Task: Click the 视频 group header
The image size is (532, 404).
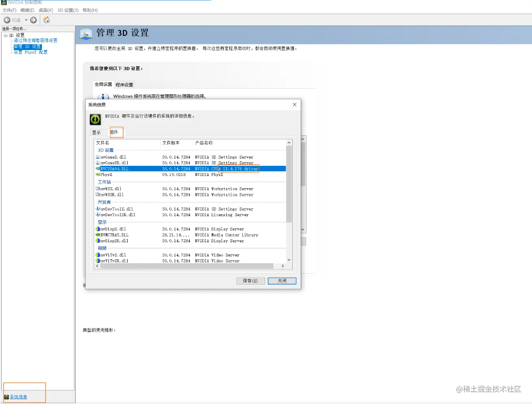Action: [102, 248]
